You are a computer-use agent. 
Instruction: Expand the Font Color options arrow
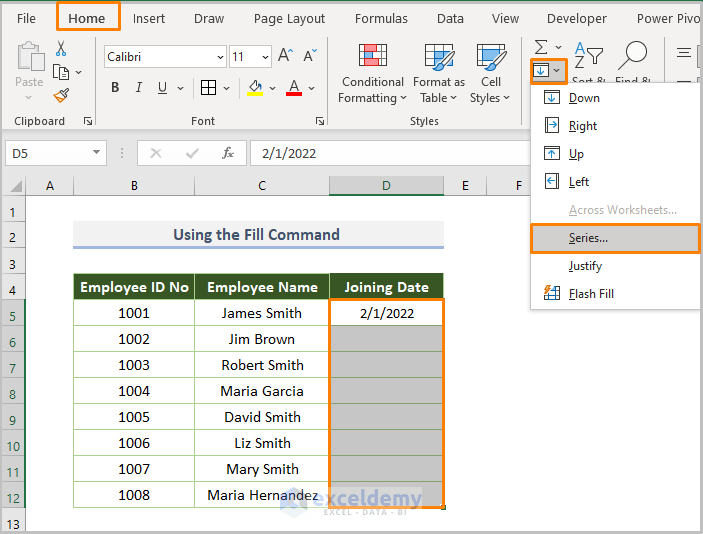point(311,88)
